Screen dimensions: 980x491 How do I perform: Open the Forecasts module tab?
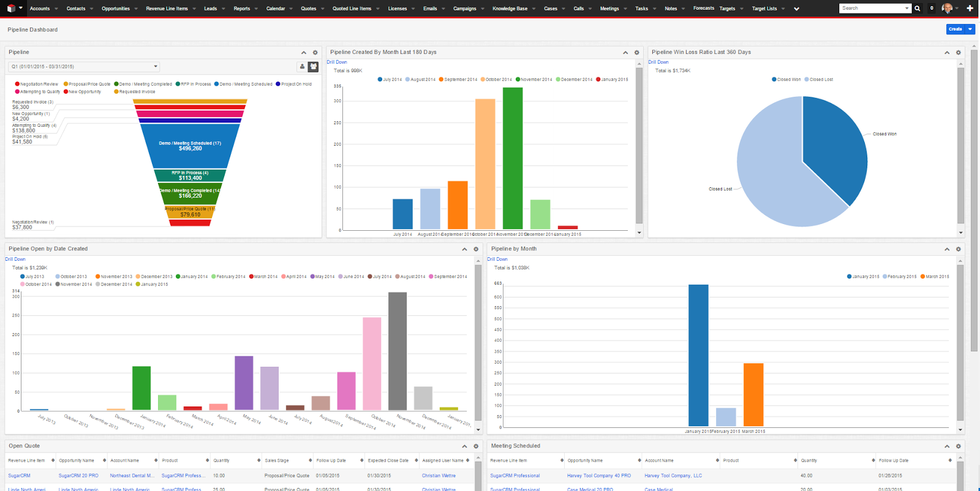tap(704, 9)
